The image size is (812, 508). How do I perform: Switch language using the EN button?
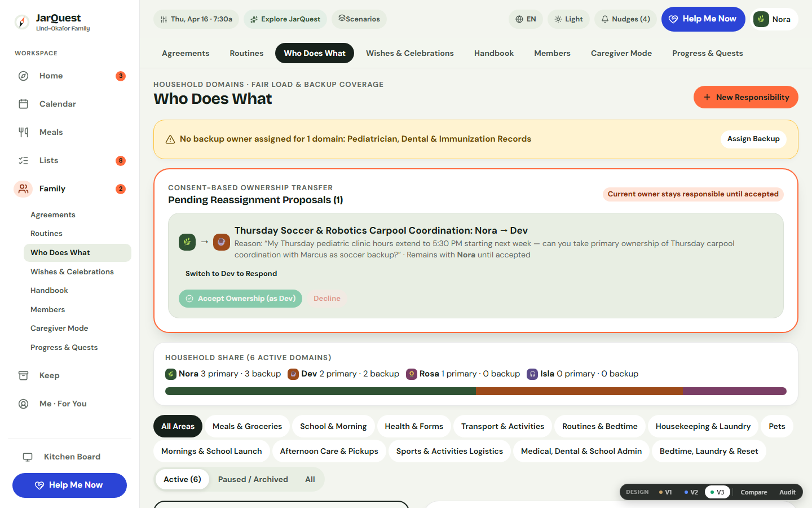click(526, 19)
